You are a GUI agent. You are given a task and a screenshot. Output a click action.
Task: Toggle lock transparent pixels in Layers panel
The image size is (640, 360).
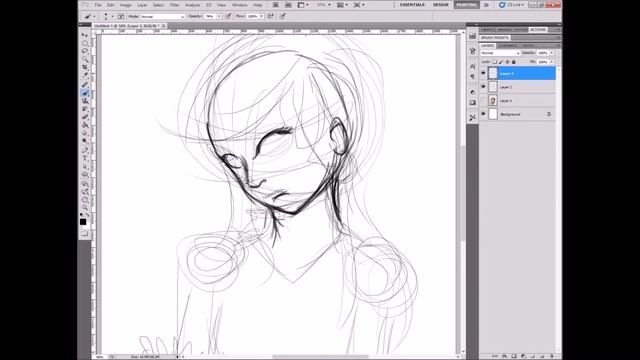pyautogui.click(x=495, y=62)
